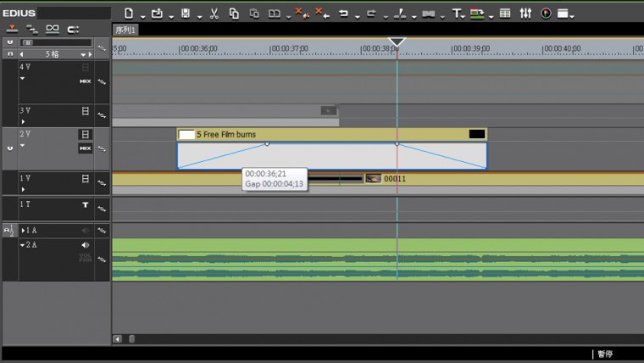Click the playhead marker on time ruler

pos(397,42)
